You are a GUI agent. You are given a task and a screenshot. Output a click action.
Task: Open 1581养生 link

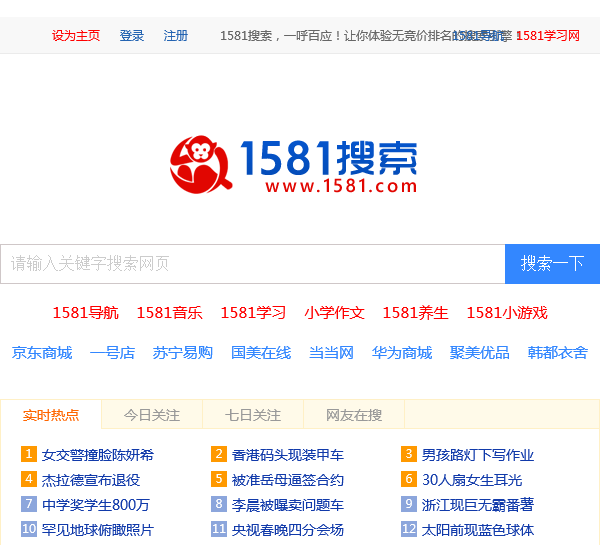(415, 313)
